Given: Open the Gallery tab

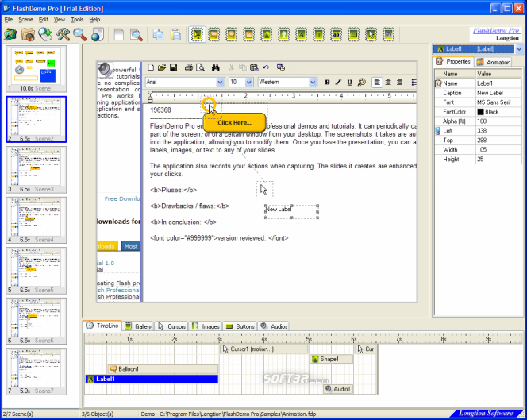Looking at the screenshot, I should pyautogui.click(x=138, y=326).
